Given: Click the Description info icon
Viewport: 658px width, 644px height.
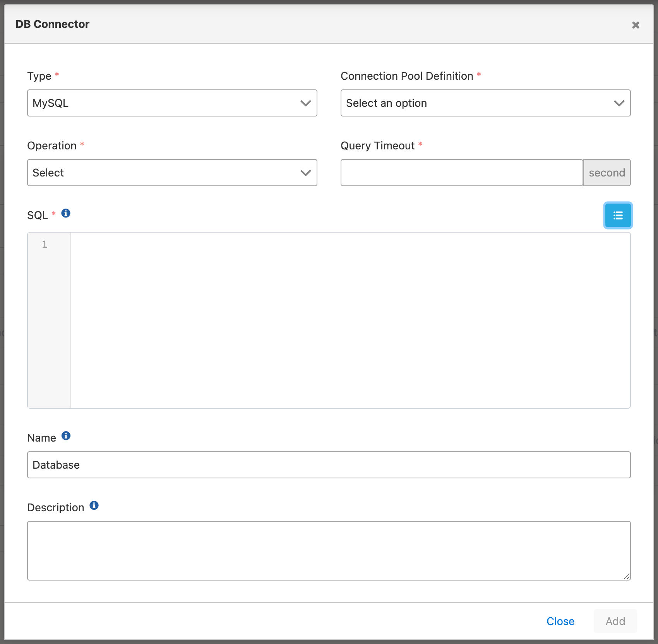Looking at the screenshot, I should click(94, 505).
